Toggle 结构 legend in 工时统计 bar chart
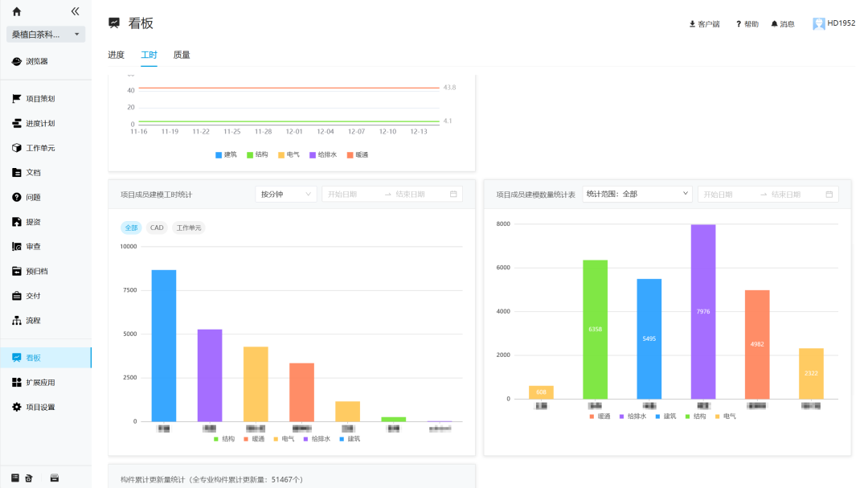 (x=224, y=439)
